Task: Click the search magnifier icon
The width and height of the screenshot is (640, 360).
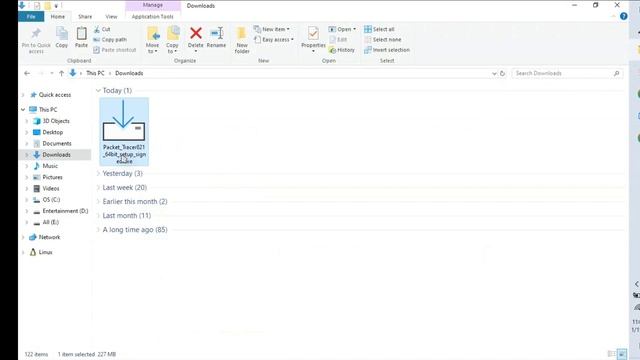Action: (616, 73)
